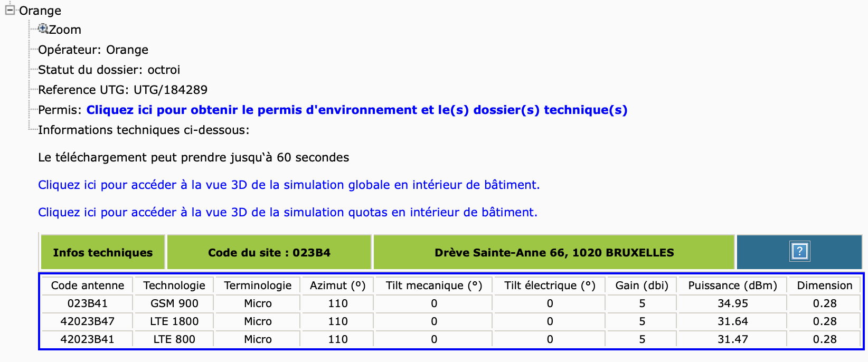Select the Statut du dossier: octroi row

tap(109, 70)
